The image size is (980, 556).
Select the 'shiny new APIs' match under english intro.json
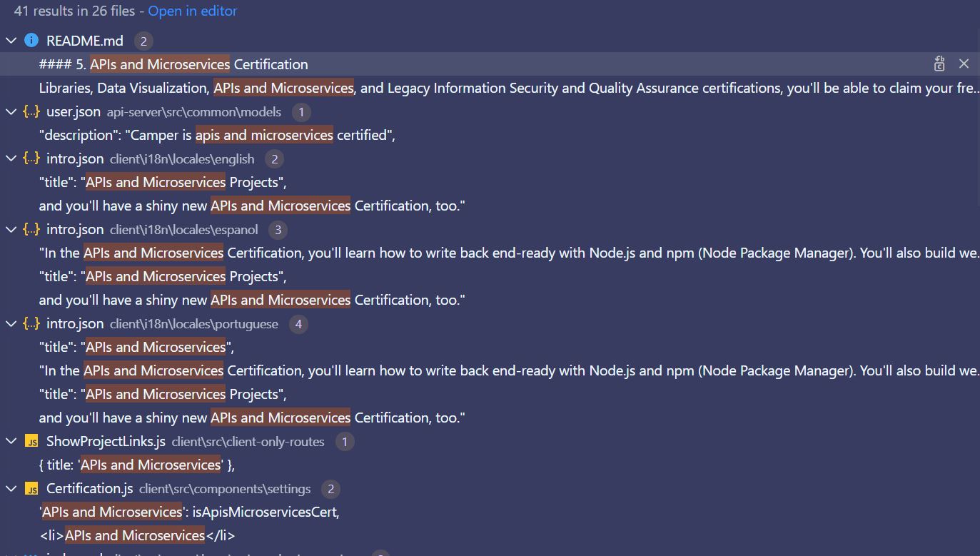click(250, 205)
